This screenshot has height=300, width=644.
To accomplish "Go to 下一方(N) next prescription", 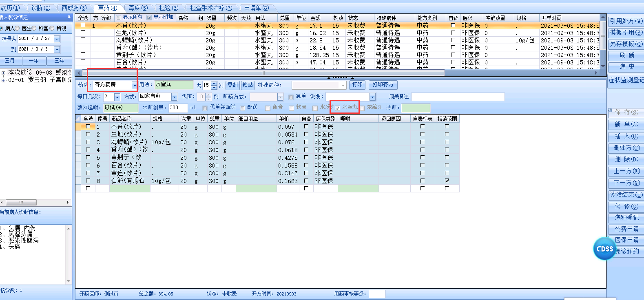I will coord(626,183).
